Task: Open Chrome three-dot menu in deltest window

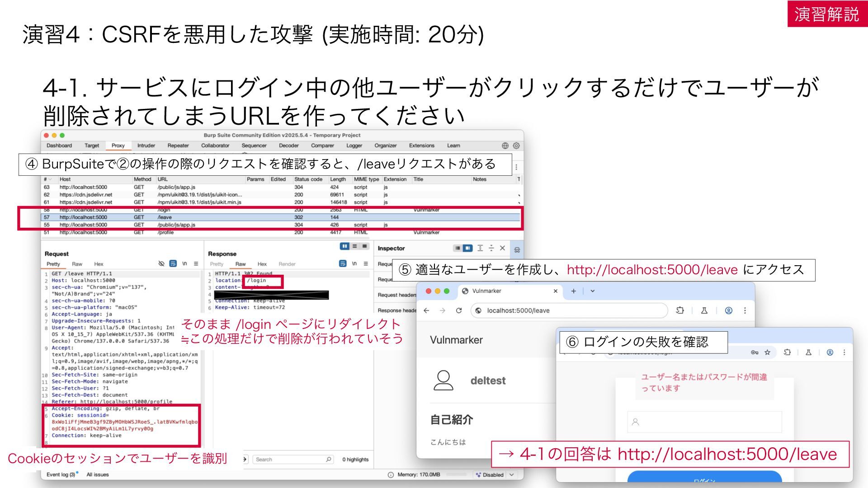Action: point(745,310)
